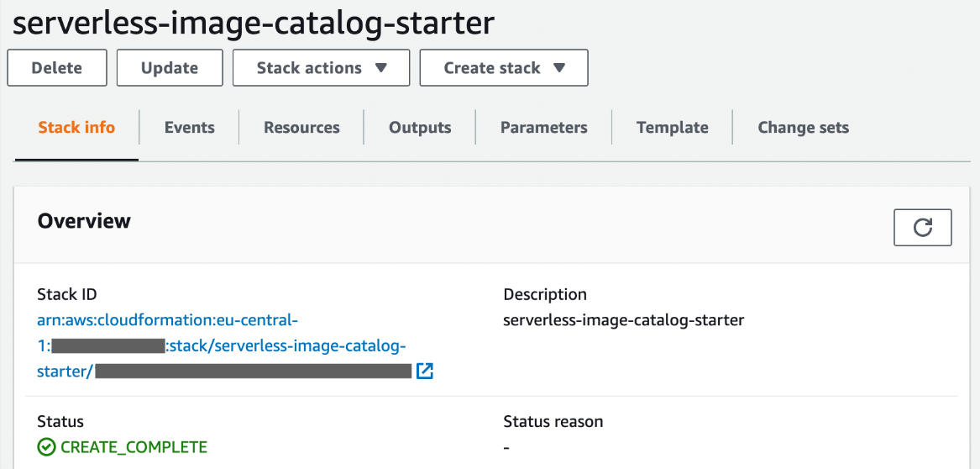Click the Description value text
Screen dimensions: 980x469
[623, 320]
